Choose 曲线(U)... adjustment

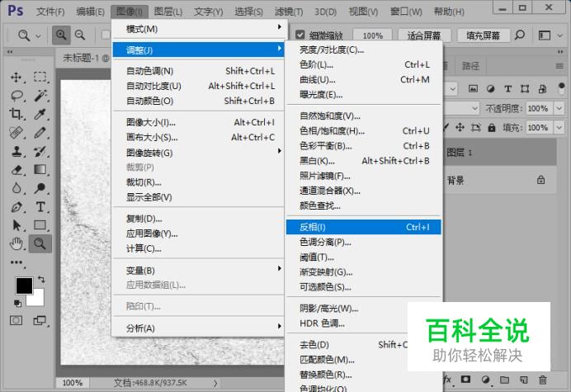[x=363, y=80]
